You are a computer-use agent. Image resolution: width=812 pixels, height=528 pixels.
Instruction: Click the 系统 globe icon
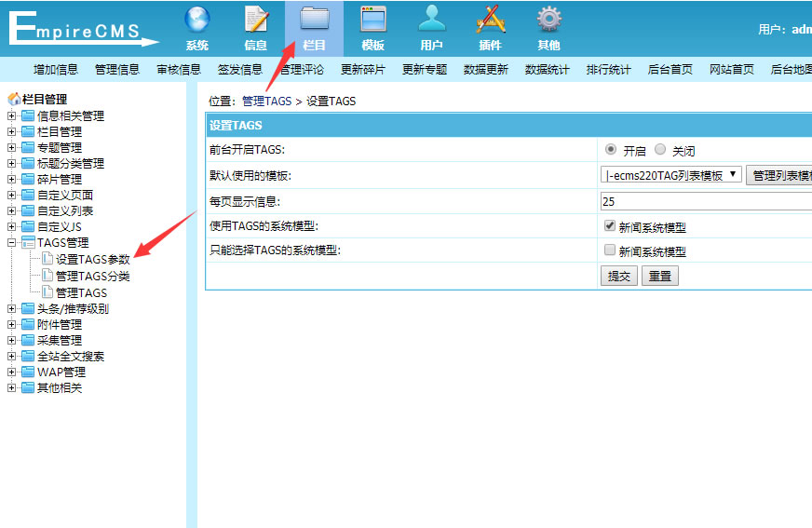[x=196, y=20]
